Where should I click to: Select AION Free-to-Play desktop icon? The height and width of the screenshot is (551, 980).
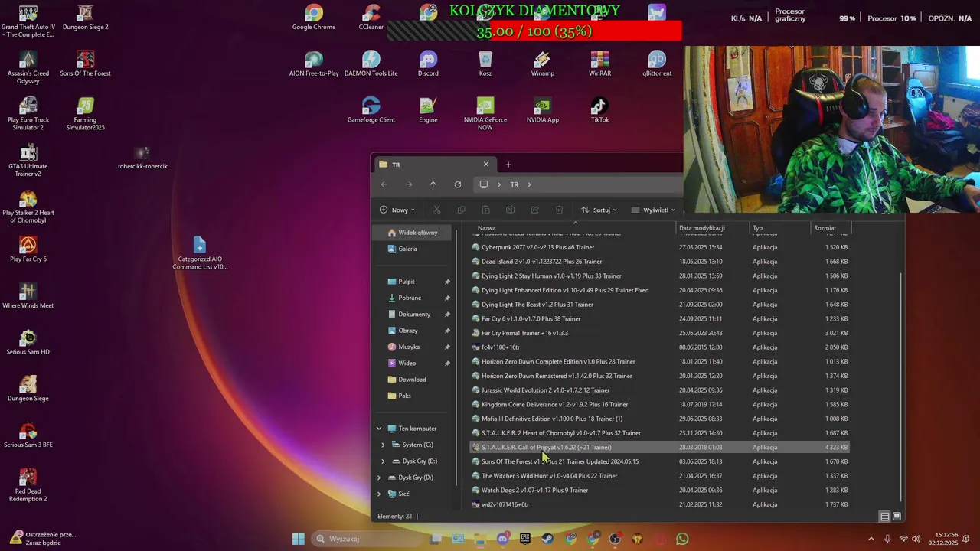coord(314,64)
